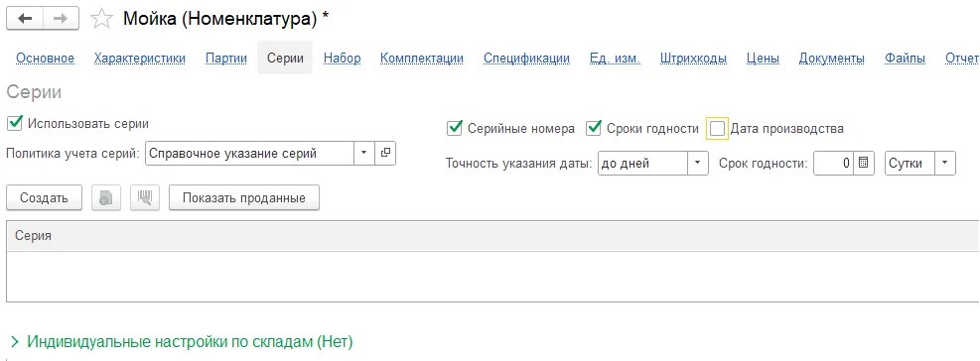This screenshot has width=980, height=361.
Task: Click the Серия column header
Action: pos(492,235)
